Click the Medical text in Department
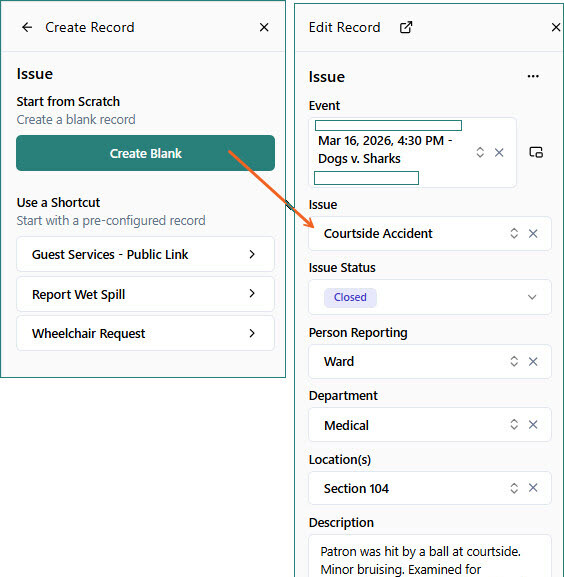The image size is (564, 577). [346, 425]
